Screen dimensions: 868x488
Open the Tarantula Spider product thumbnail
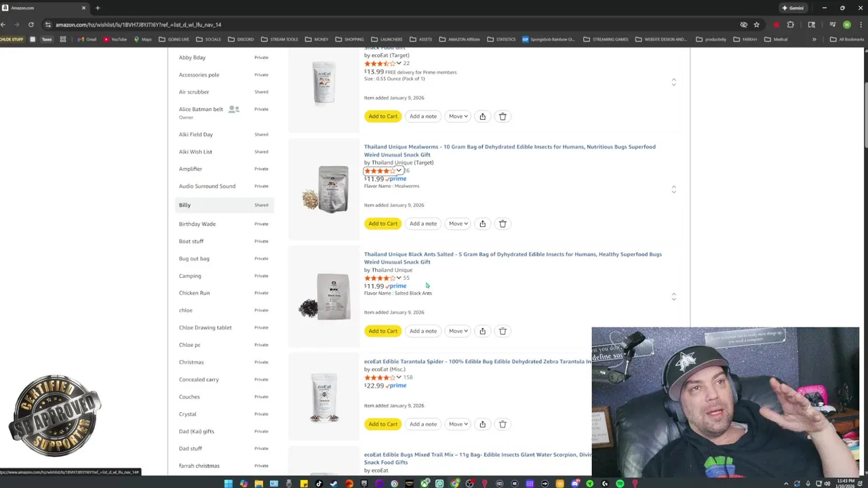click(x=324, y=397)
